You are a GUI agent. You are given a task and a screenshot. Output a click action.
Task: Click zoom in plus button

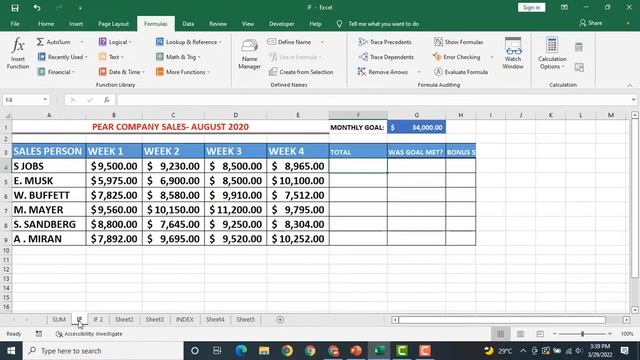tap(610, 334)
